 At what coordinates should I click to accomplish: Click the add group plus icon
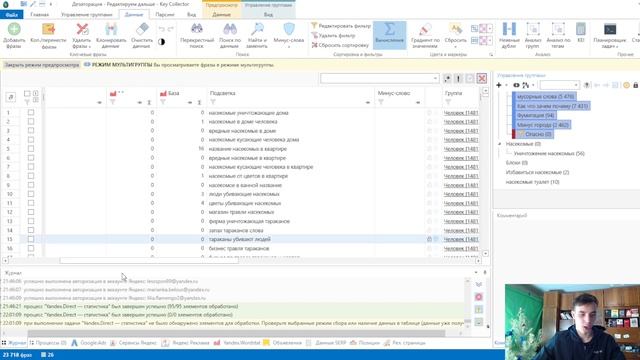click(x=499, y=85)
